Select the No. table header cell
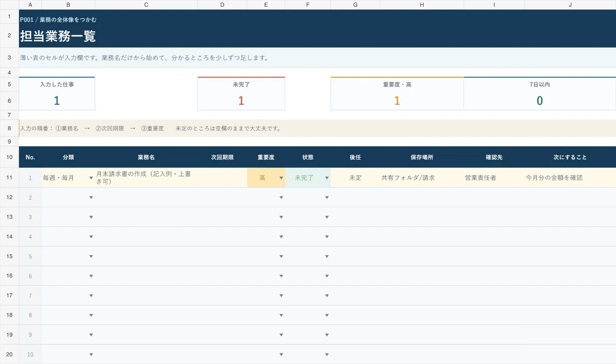Viewport: 616px width, 364px height. tap(30, 157)
